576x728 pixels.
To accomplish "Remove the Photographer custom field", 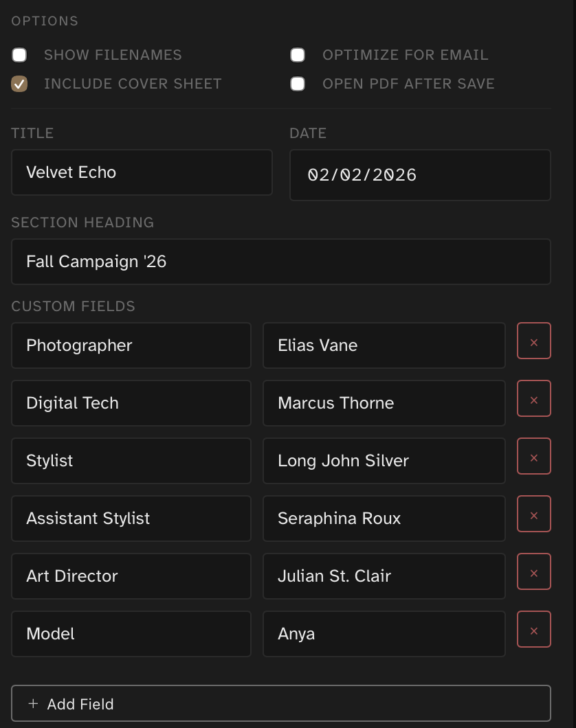I will pos(534,341).
